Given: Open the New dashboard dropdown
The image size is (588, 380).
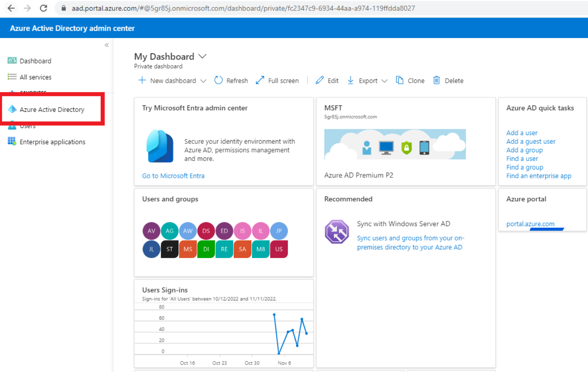Looking at the screenshot, I should tap(203, 81).
